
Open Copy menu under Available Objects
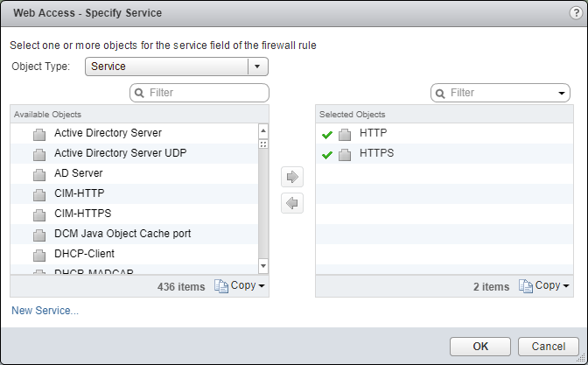pos(239,286)
